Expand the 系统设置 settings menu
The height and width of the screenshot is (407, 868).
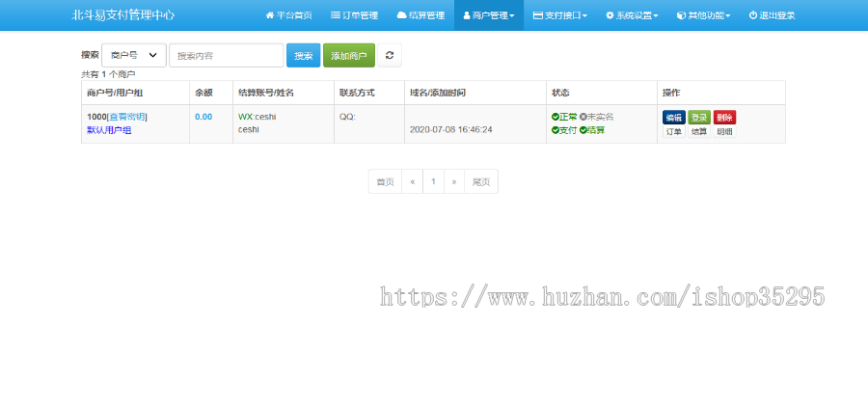pyautogui.click(x=632, y=15)
